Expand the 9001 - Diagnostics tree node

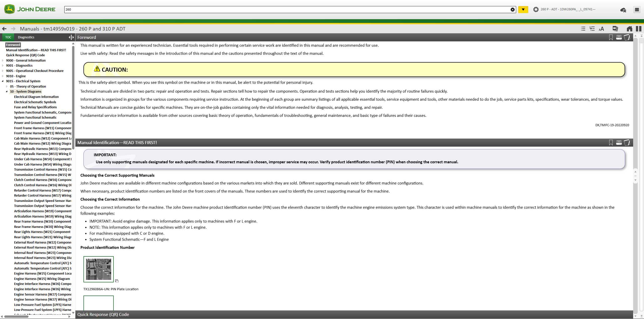(x=3, y=66)
